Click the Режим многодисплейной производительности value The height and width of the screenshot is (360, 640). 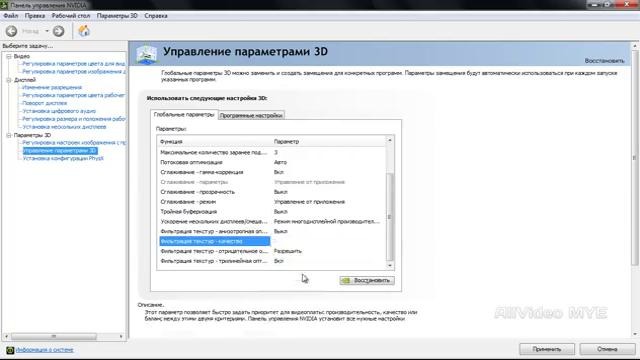(327, 222)
